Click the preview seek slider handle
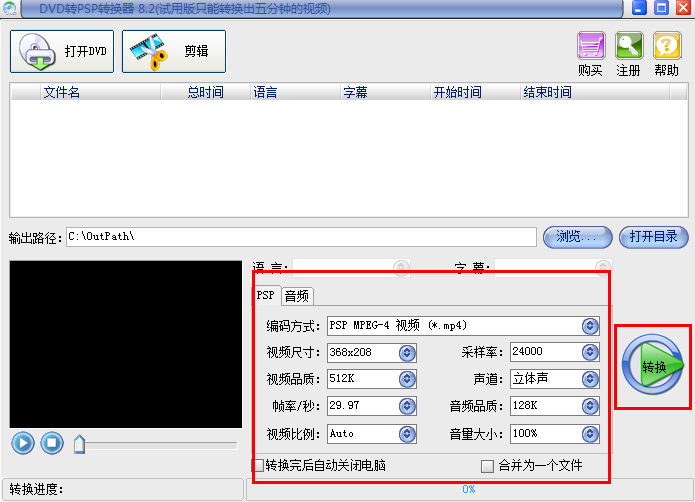Image resolution: width=695 pixels, height=502 pixels. [x=79, y=444]
